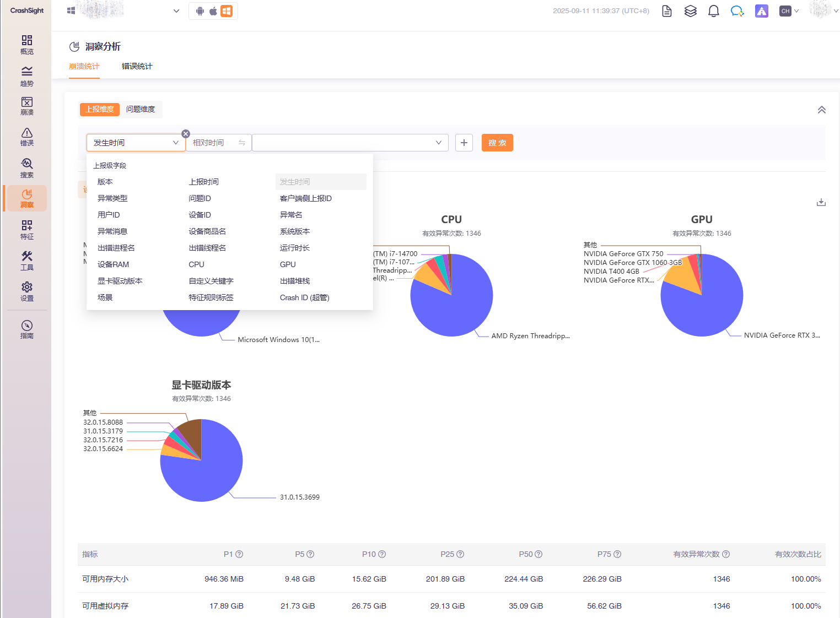Open the 趋势 (Trend) sidebar section
Image resolution: width=840 pixels, height=618 pixels.
point(26,76)
